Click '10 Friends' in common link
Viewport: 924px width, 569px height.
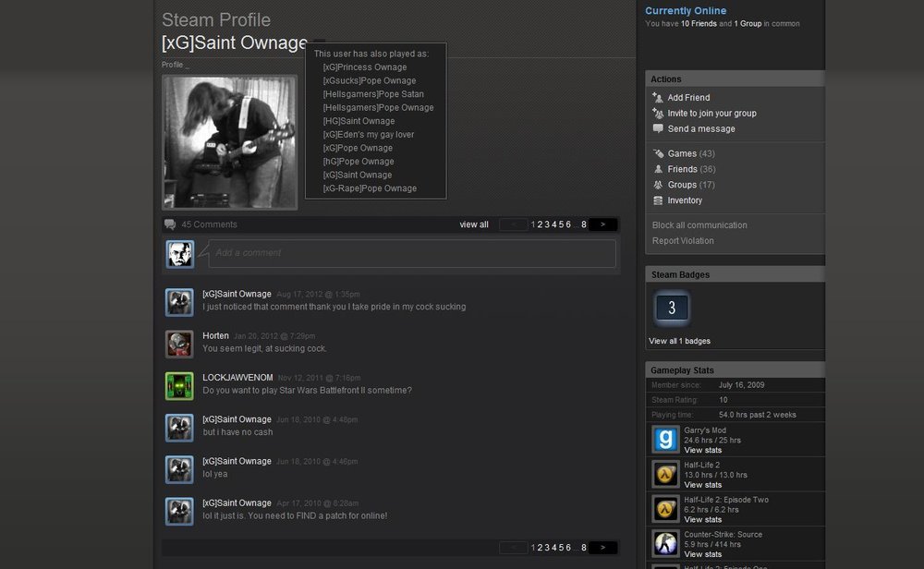[699, 24]
